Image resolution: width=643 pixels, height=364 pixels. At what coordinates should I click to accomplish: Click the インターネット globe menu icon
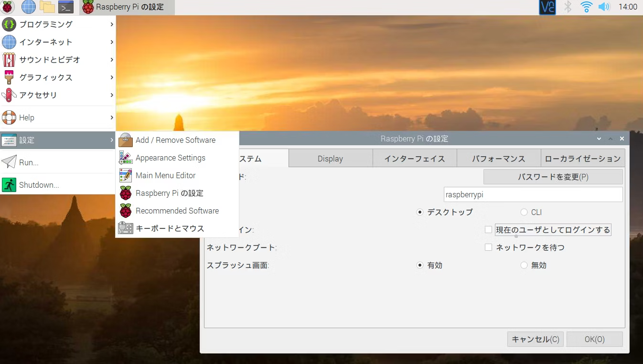point(9,42)
